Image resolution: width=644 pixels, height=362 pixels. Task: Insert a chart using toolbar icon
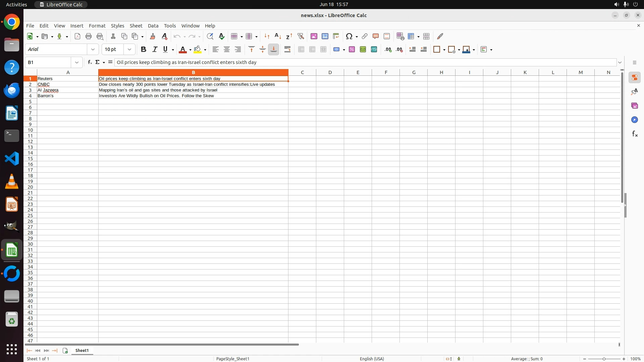tap(325, 36)
